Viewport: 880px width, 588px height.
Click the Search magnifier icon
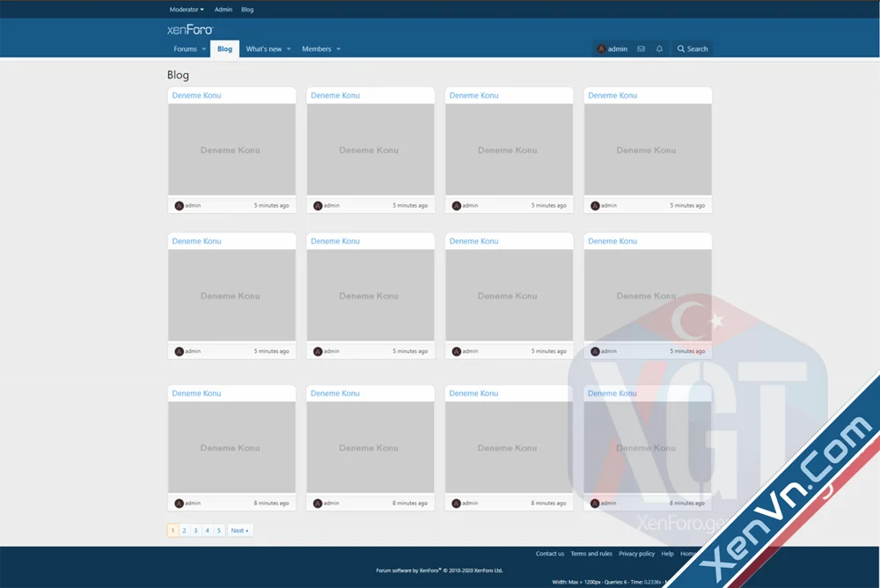[680, 48]
